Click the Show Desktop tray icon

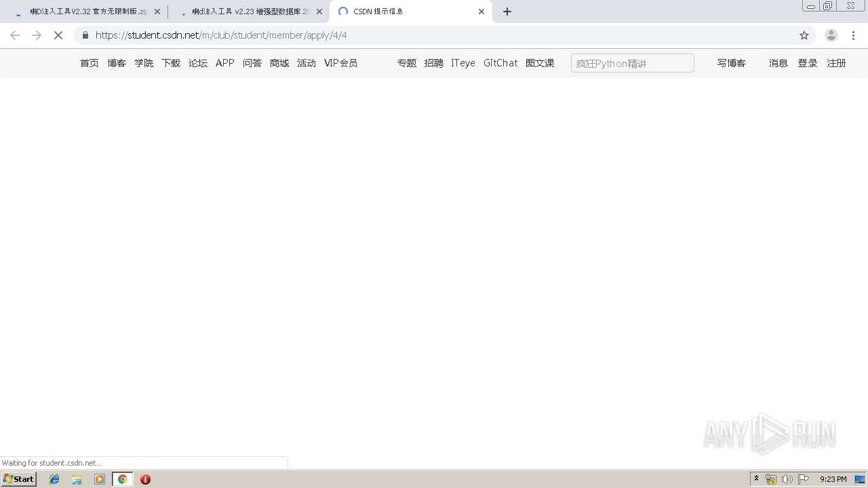tap(861, 479)
